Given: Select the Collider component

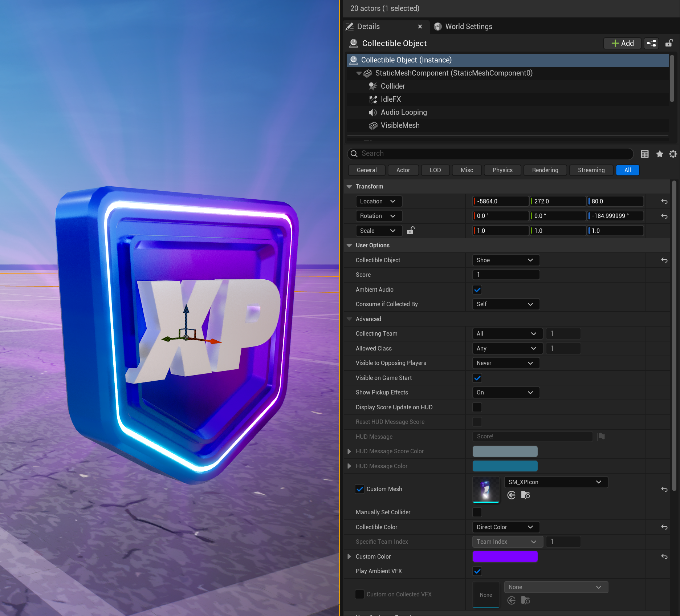Looking at the screenshot, I should click(x=393, y=86).
